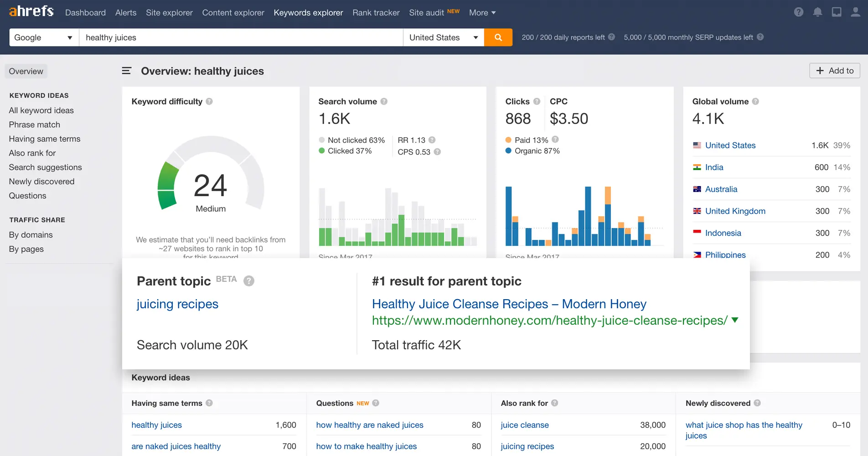Click the Keyword difficulty help icon
Screen dimensions: 868x456
point(209,101)
